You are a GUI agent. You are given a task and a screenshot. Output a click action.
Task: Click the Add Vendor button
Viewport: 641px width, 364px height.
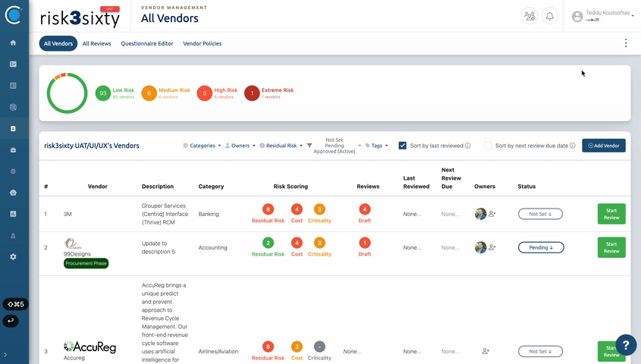click(604, 146)
